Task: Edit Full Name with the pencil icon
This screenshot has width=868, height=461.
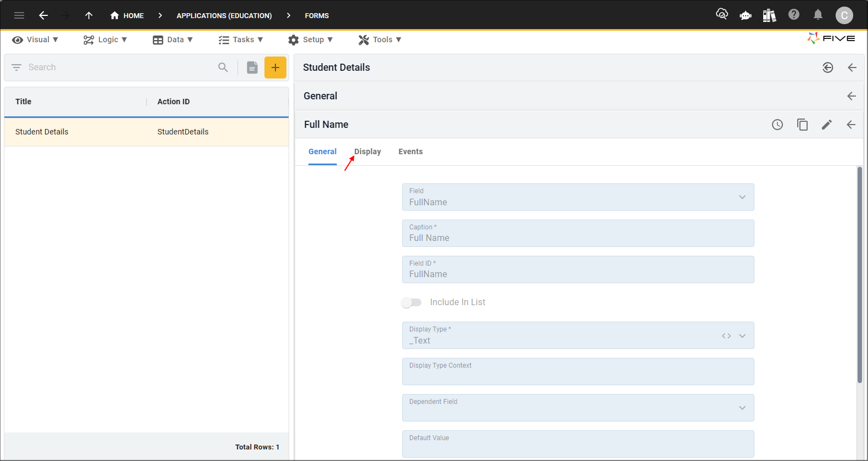Action: click(827, 125)
